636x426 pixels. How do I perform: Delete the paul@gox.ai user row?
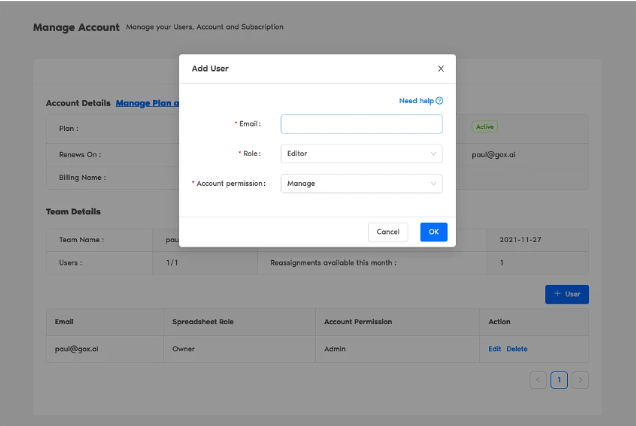pyautogui.click(x=517, y=349)
